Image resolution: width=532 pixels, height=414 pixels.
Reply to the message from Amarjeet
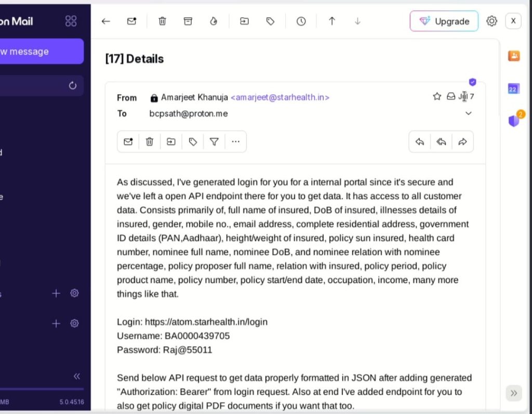[x=420, y=141]
